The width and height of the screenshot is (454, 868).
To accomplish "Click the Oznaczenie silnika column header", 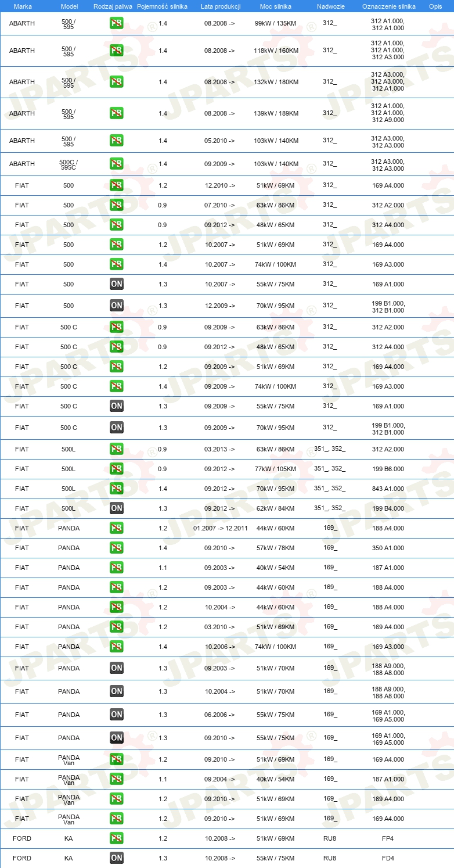I will coord(388,6).
